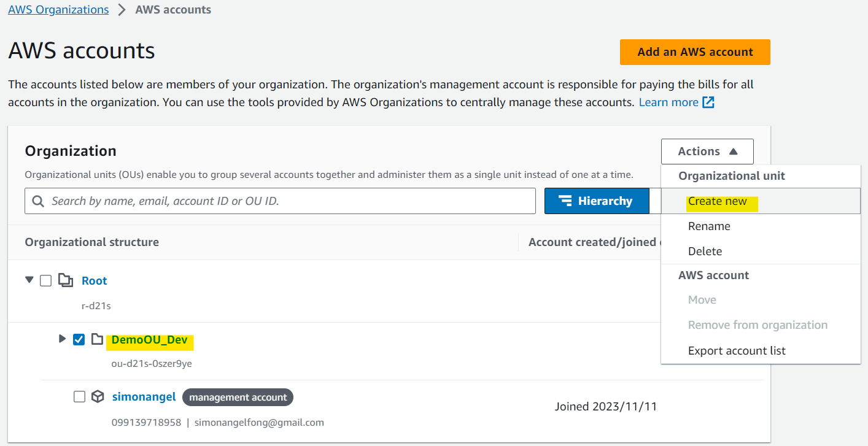Screen dimensions: 868x446
Task: Click the disabled Move menu entry
Action: 761,300
